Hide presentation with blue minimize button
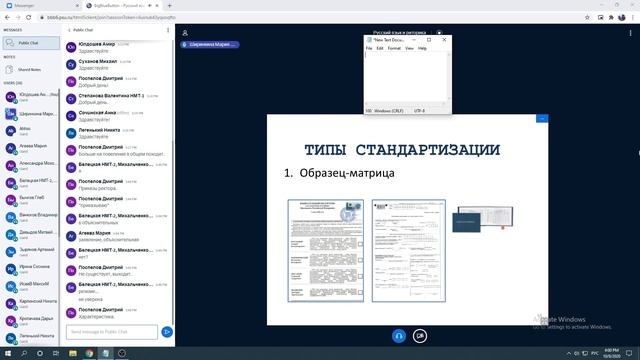 pyautogui.click(x=542, y=118)
